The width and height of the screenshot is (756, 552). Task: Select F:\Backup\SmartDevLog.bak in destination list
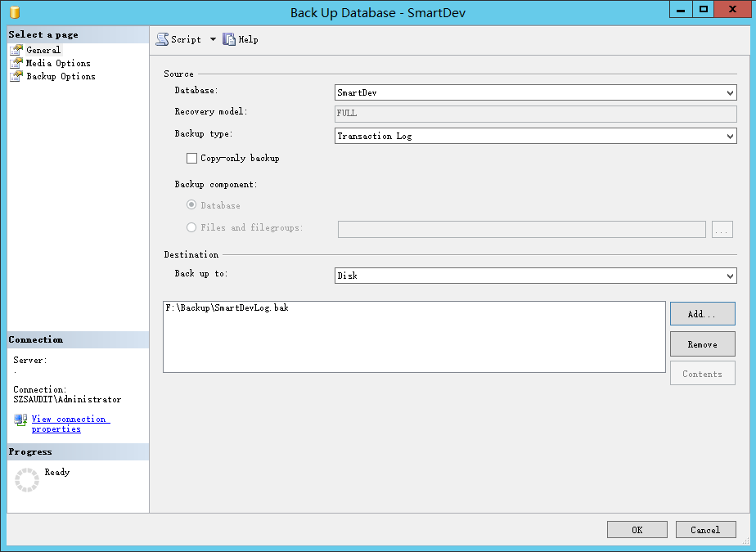click(227, 308)
